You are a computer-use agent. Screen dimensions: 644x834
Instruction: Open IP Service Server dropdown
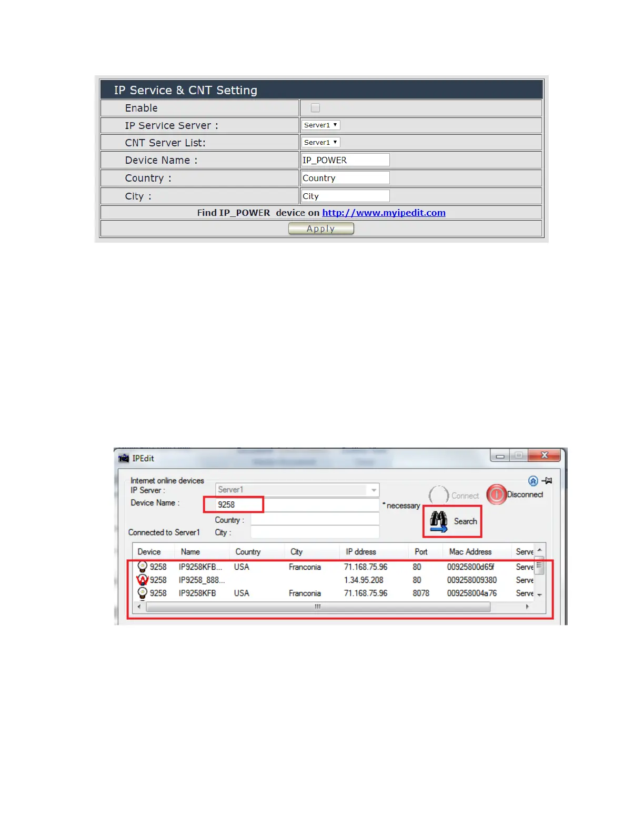[x=320, y=125]
